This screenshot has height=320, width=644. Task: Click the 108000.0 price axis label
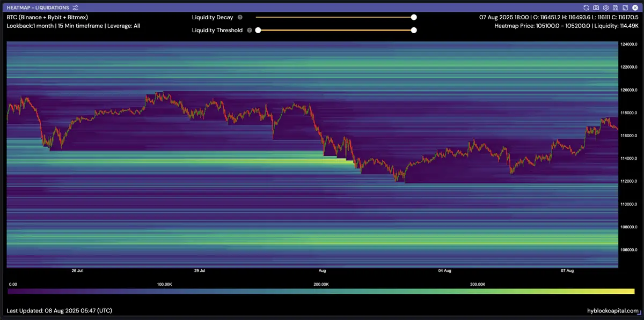coord(628,227)
